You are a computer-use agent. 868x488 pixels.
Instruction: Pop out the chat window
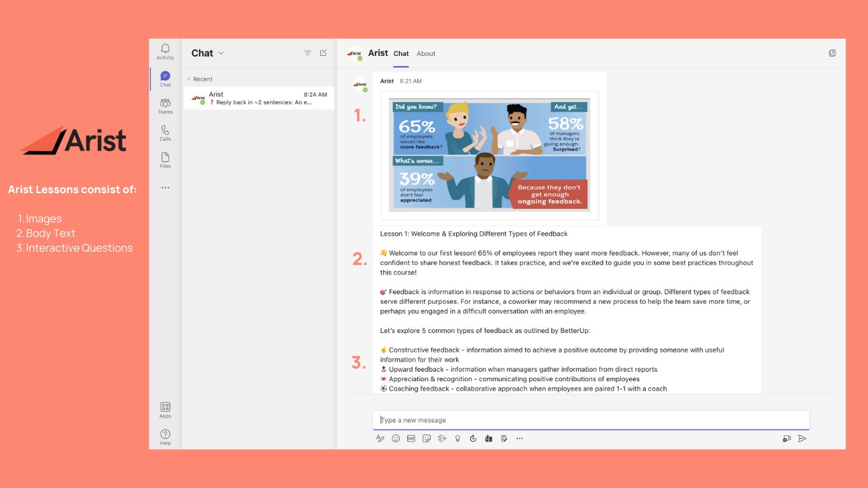pos(832,53)
